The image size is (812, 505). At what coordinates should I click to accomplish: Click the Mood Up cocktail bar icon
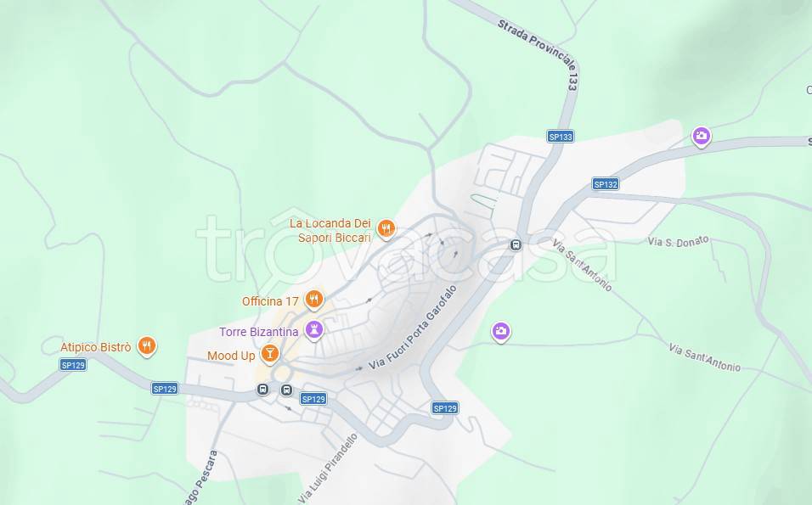[x=269, y=354]
